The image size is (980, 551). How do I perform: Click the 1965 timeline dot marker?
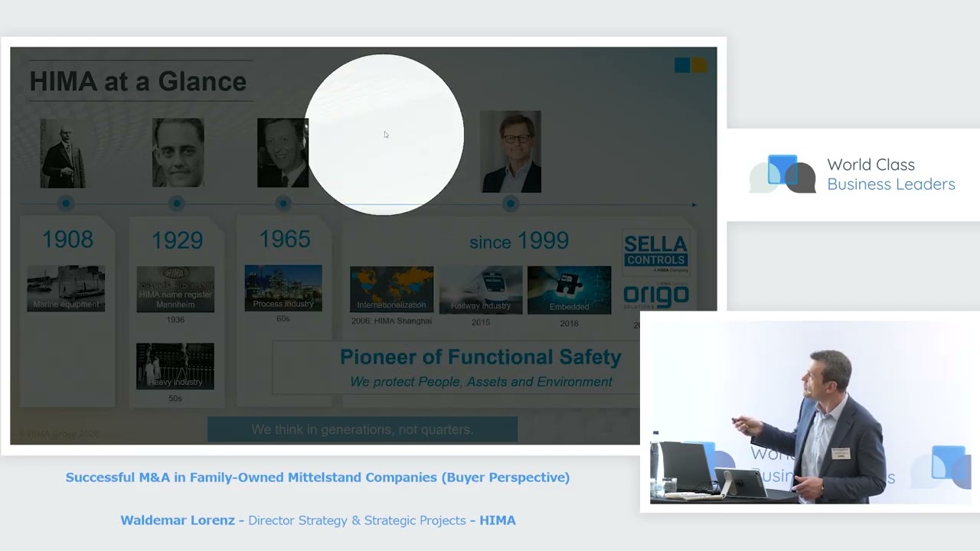pyautogui.click(x=283, y=204)
